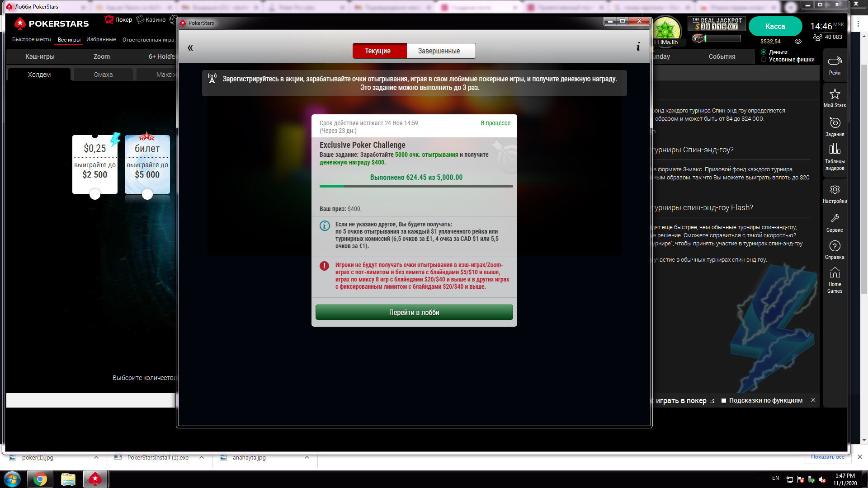The image size is (868, 488).
Task: Click the level progress bar under jackpot
Action: click(x=722, y=39)
